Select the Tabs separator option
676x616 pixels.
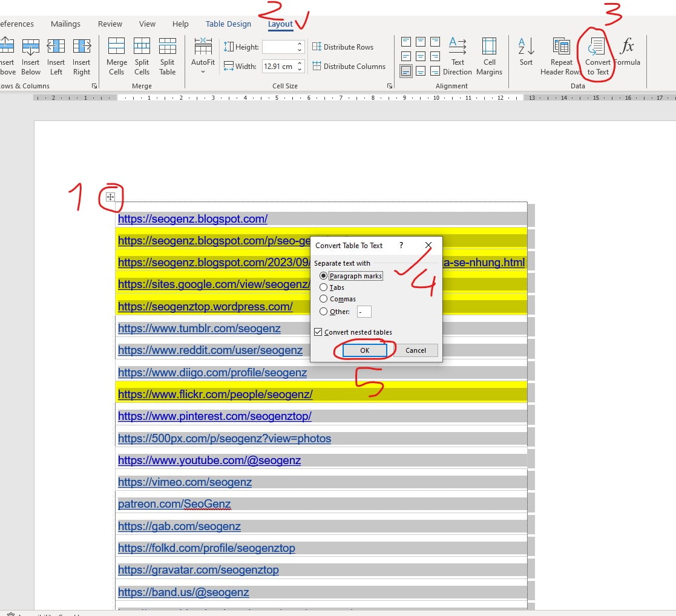coord(332,287)
